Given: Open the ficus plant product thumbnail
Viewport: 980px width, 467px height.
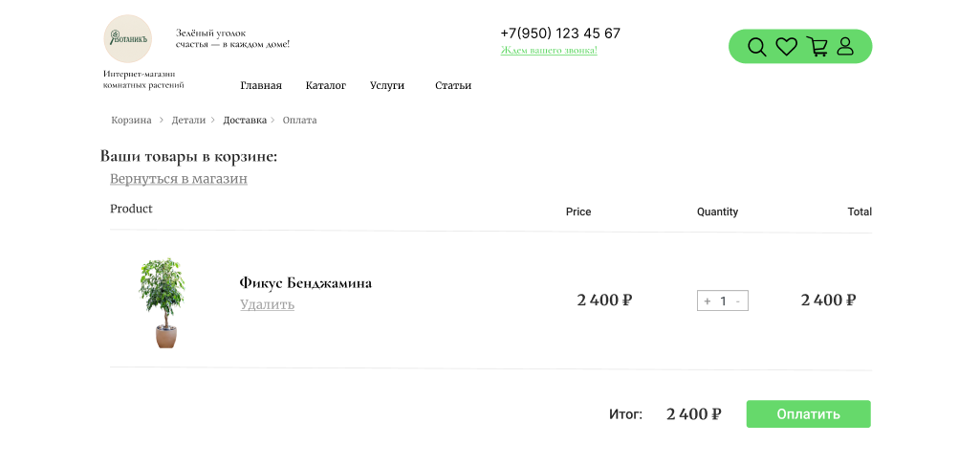Looking at the screenshot, I should 163,303.
